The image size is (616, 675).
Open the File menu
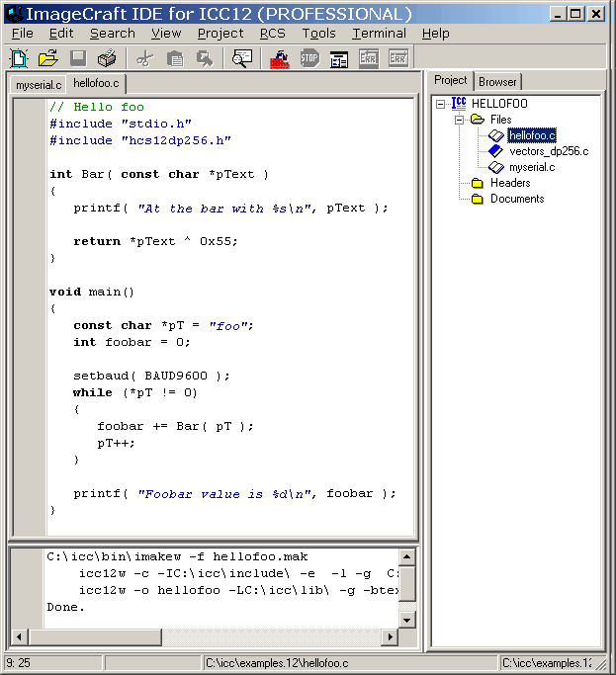23,34
